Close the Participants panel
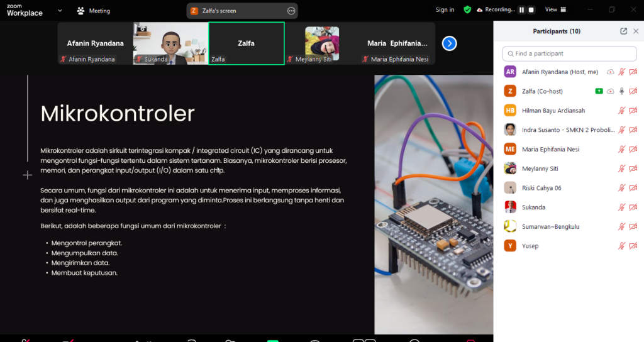 636,31
